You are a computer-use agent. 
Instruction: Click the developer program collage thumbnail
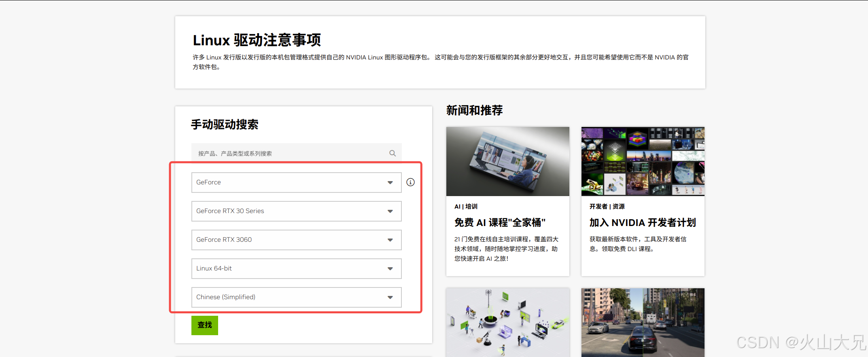tap(643, 161)
